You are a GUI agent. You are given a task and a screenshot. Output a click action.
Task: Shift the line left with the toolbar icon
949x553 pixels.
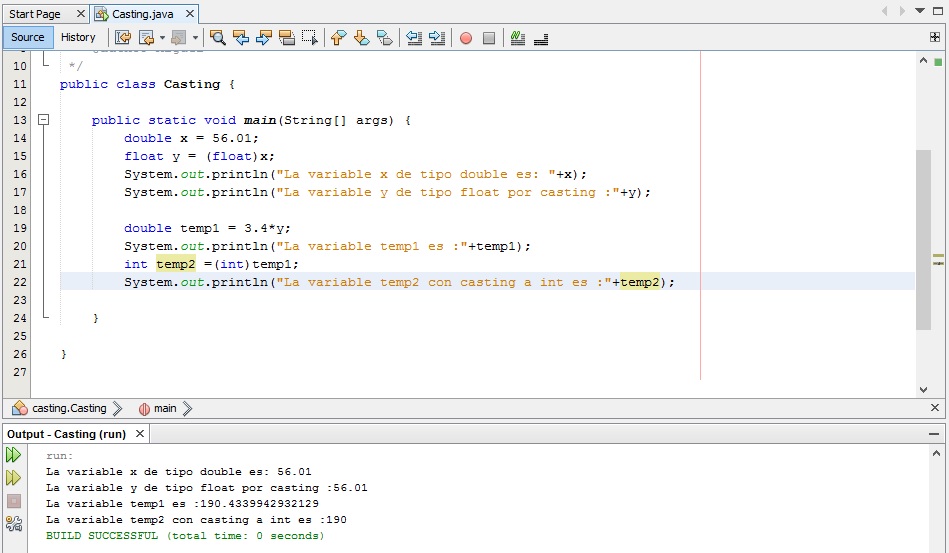tap(414, 38)
